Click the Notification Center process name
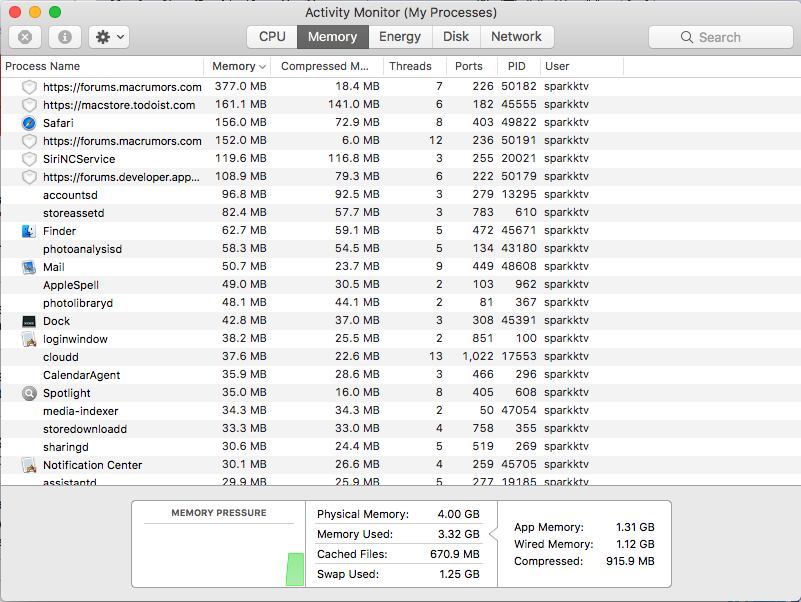Image resolution: width=801 pixels, height=602 pixels. pyautogui.click(x=92, y=465)
